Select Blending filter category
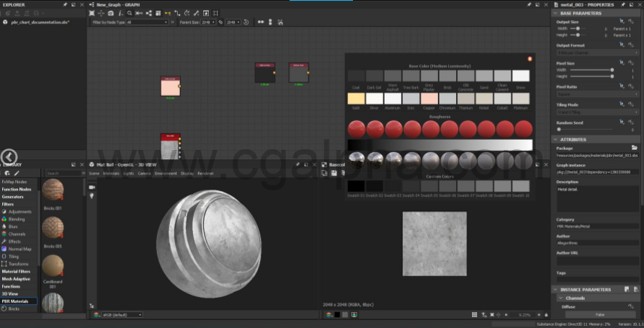This screenshot has height=328, width=644. [x=17, y=219]
